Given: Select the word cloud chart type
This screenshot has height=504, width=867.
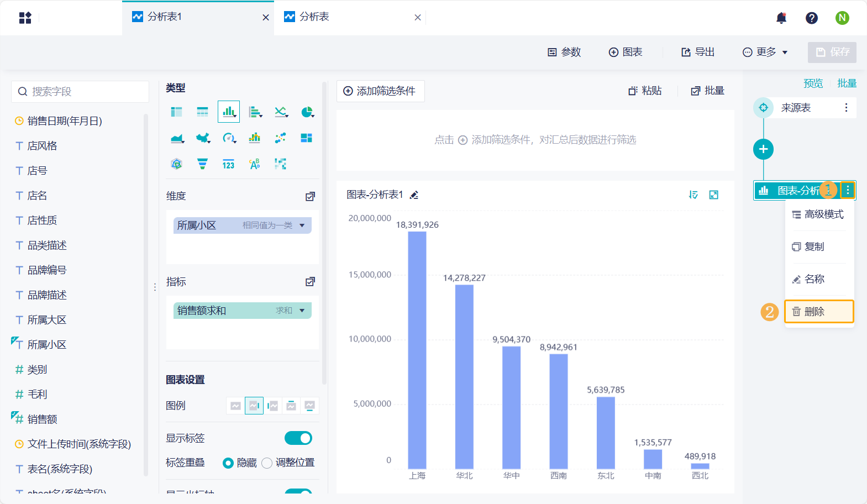Looking at the screenshot, I should tap(255, 164).
